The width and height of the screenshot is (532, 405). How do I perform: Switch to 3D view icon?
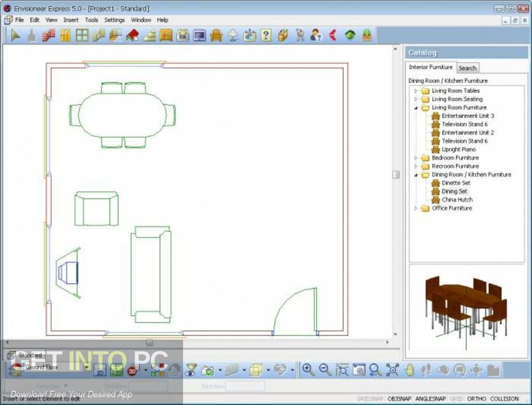point(134,370)
